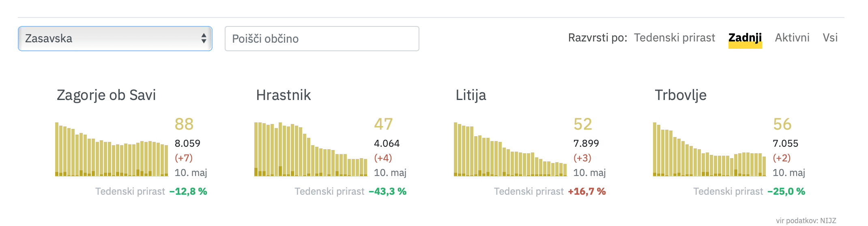This screenshot has width=868, height=226.
Task: Click Litija's weekly growth +16,7 %
Action: [587, 191]
